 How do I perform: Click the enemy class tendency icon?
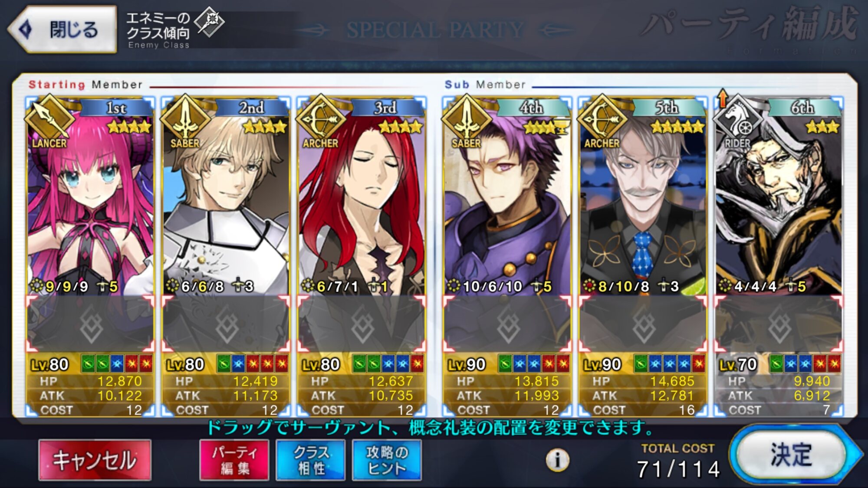click(209, 22)
